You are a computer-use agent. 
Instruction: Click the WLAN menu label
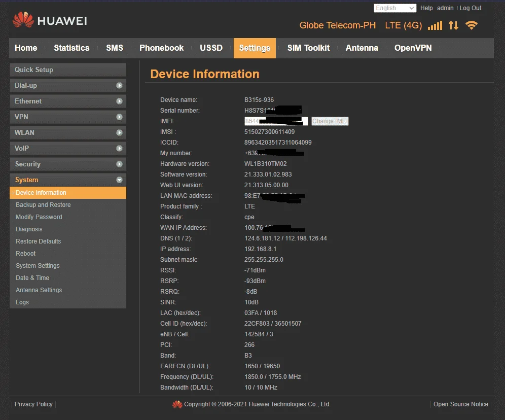tap(24, 133)
